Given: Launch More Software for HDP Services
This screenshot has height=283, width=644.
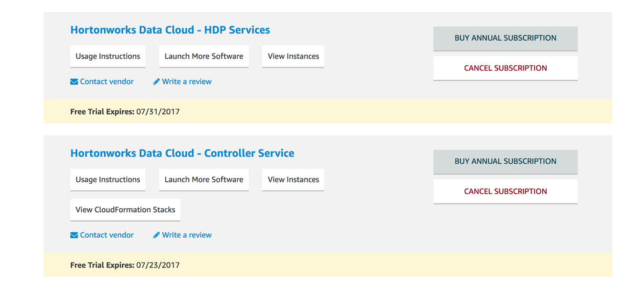Looking at the screenshot, I should click(204, 57).
